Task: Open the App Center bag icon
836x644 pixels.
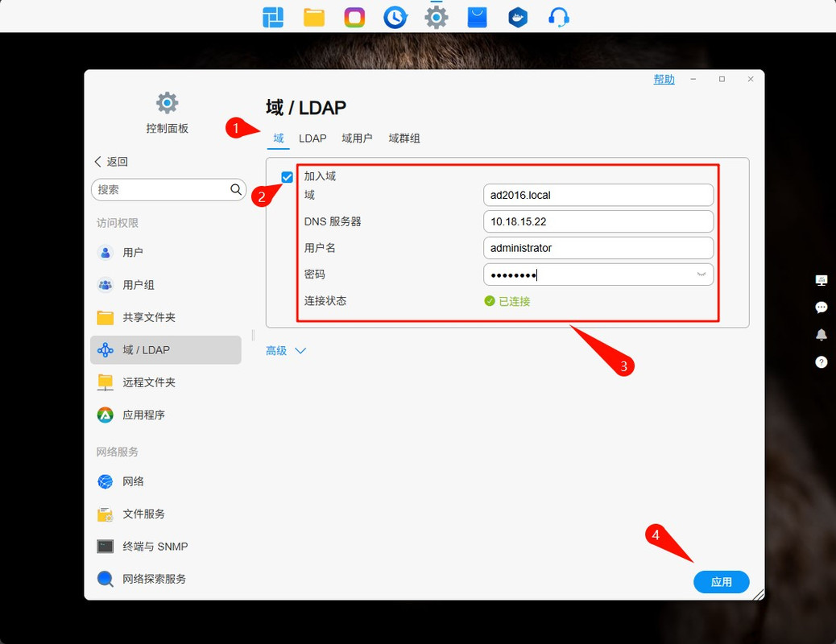Action: 477,18
